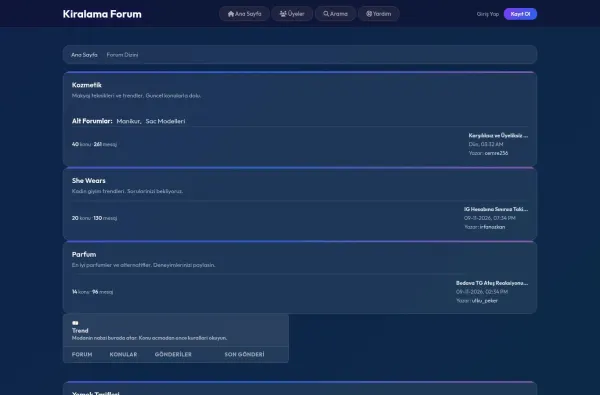
Task: View author irfanozkan profile
Action: coord(492,227)
